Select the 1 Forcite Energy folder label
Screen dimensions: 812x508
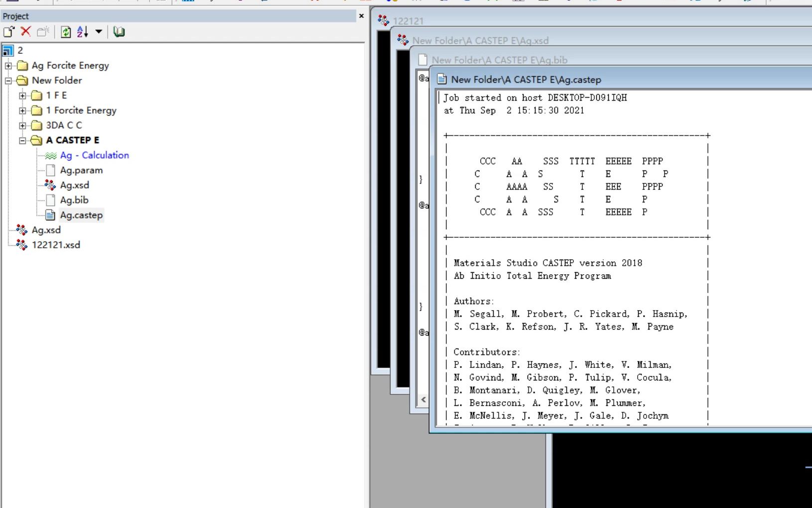click(x=81, y=110)
